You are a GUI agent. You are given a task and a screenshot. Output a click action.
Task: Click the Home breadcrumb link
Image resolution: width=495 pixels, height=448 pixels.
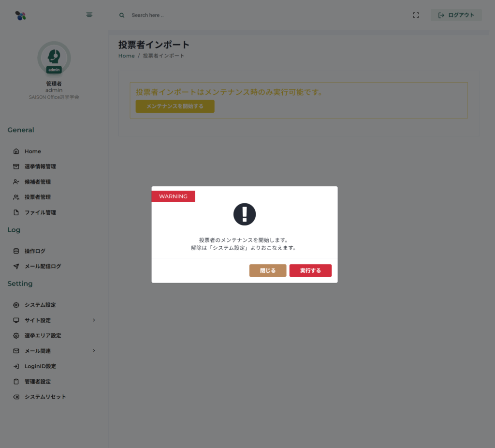click(127, 56)
